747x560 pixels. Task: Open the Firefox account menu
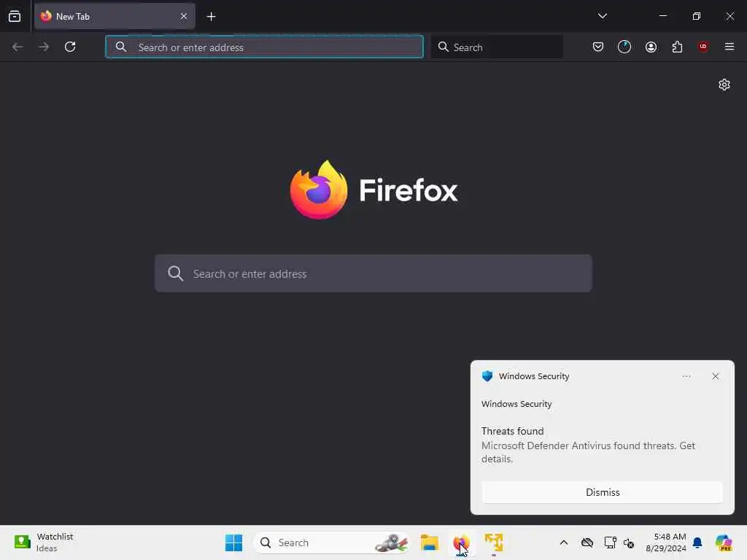click(x=651, y=47)
